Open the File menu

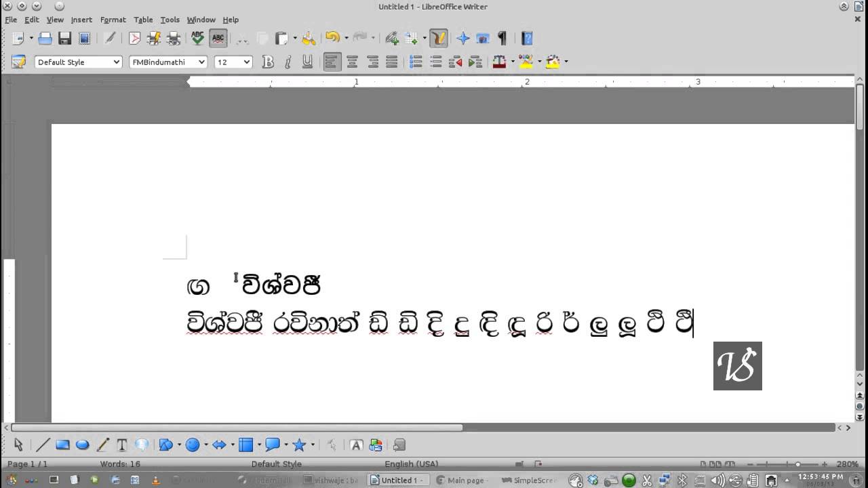coord(11,20)
